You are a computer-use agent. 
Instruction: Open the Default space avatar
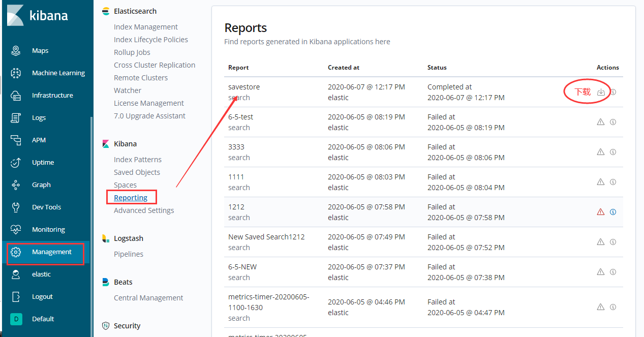tap(16, 319)
